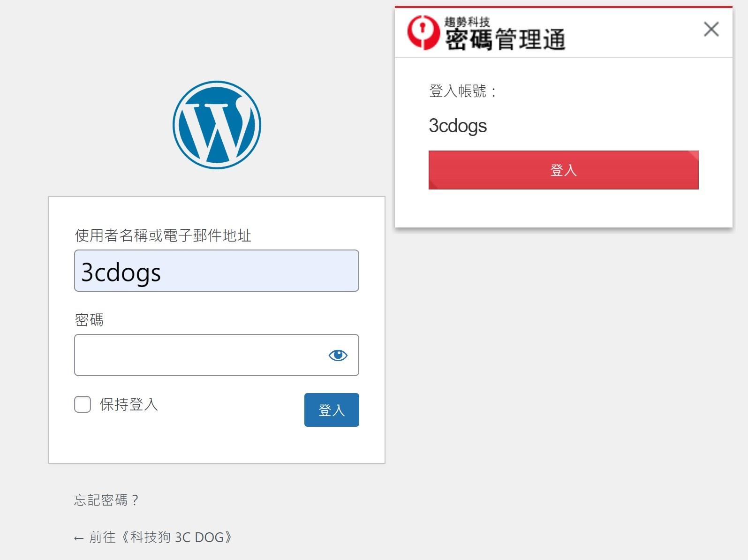Click the blue 登入 button
Screen dimensions: 748x560
[332, 410]
